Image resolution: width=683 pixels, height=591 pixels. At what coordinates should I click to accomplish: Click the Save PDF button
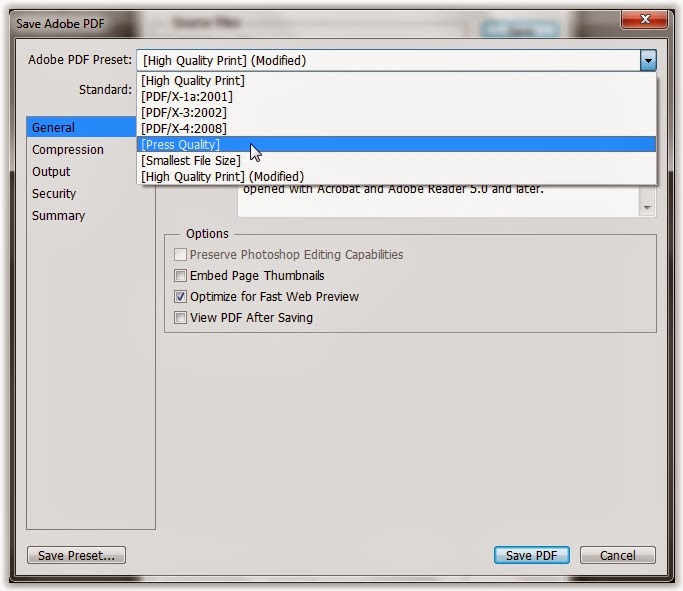[531, 555]
